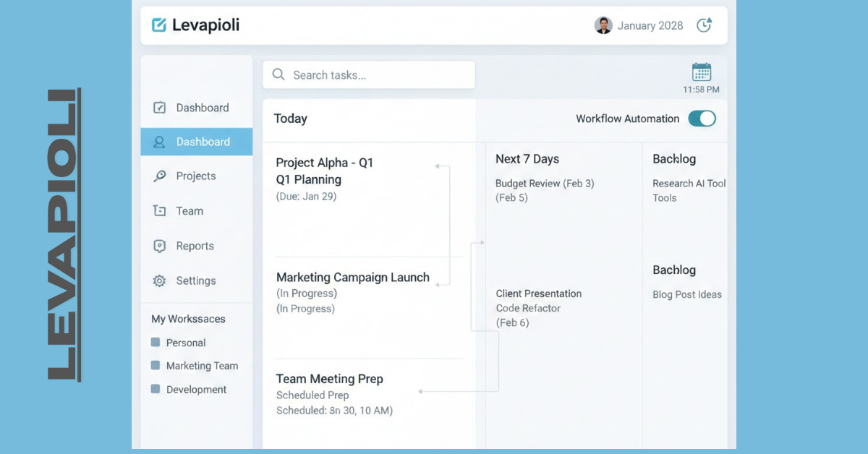Click the Projects sidebar icon

[x=160, y=176]
